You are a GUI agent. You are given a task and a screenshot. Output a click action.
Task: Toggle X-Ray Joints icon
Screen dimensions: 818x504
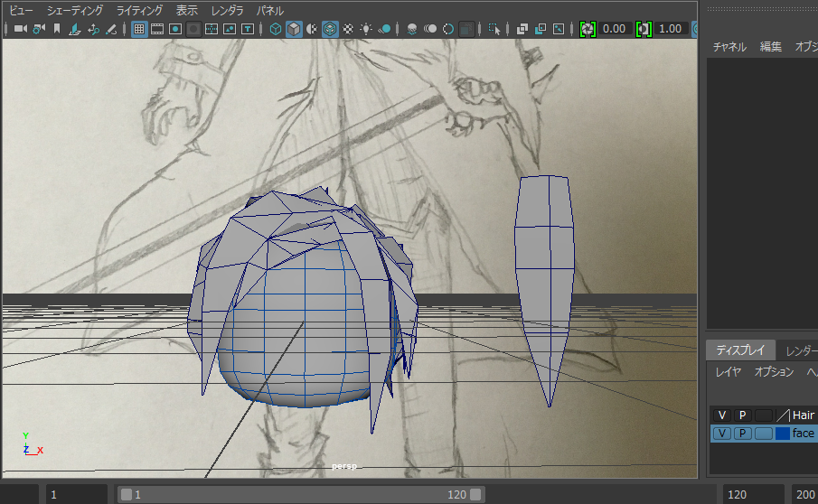(559, 29)
